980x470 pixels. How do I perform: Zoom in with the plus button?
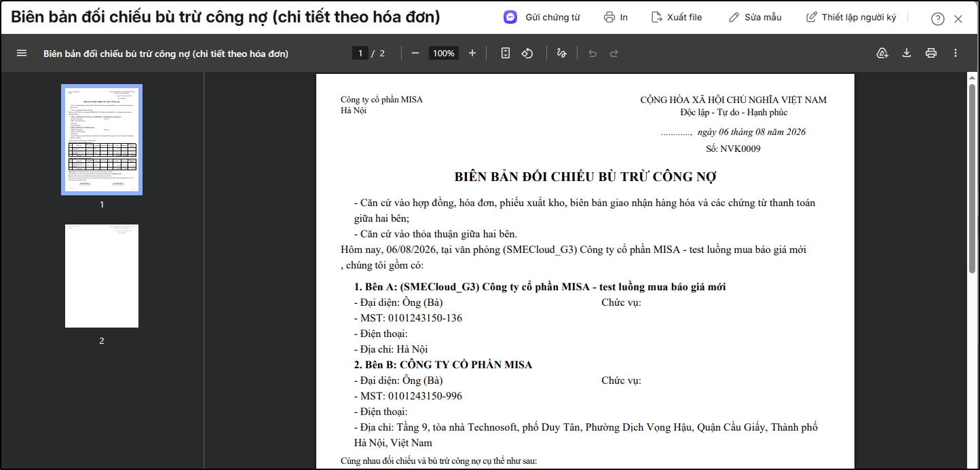[x=472, y=53]
